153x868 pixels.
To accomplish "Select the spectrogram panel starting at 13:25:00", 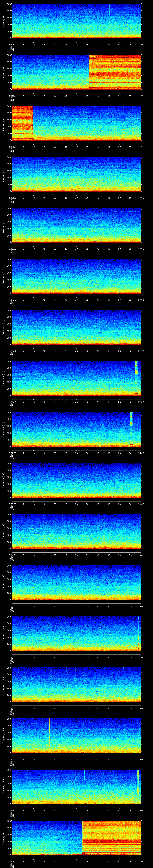I will (76, 583).
